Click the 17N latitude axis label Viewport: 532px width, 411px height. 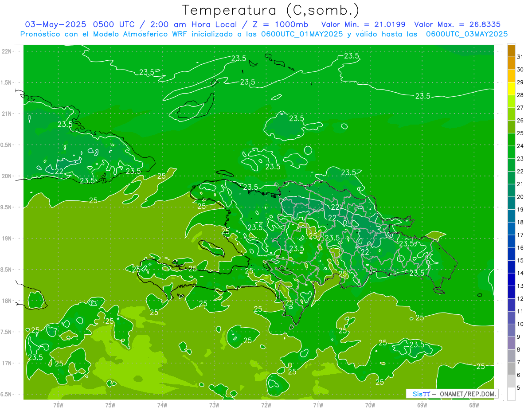8,363
